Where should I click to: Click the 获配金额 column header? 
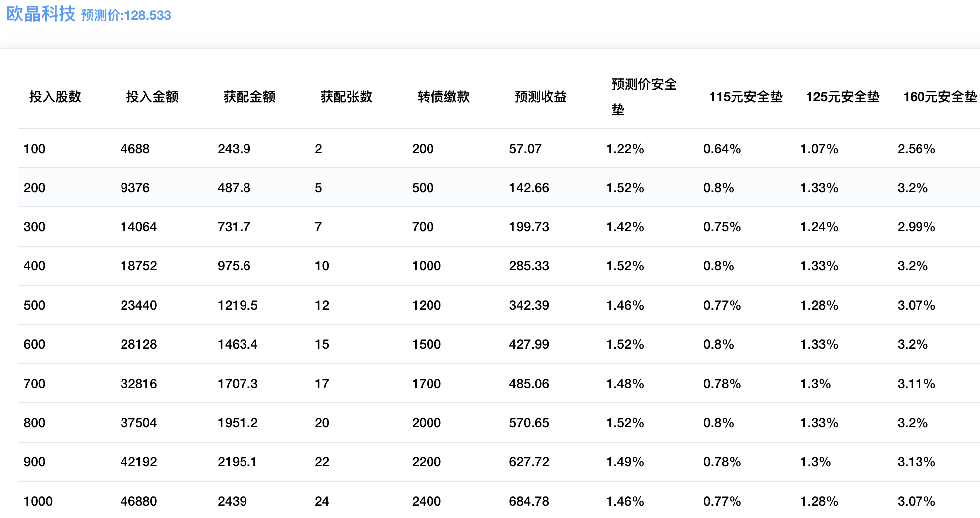tap(249, 97)
